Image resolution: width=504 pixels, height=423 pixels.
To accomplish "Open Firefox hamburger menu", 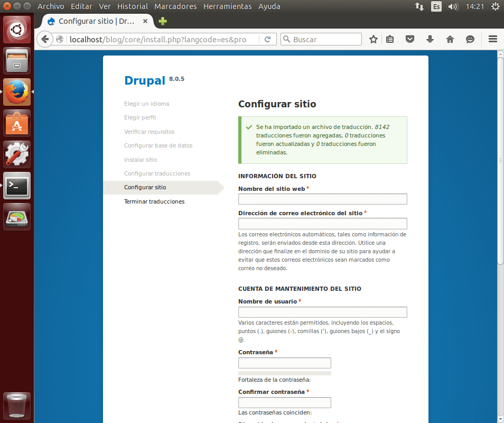I will [493, 39].
